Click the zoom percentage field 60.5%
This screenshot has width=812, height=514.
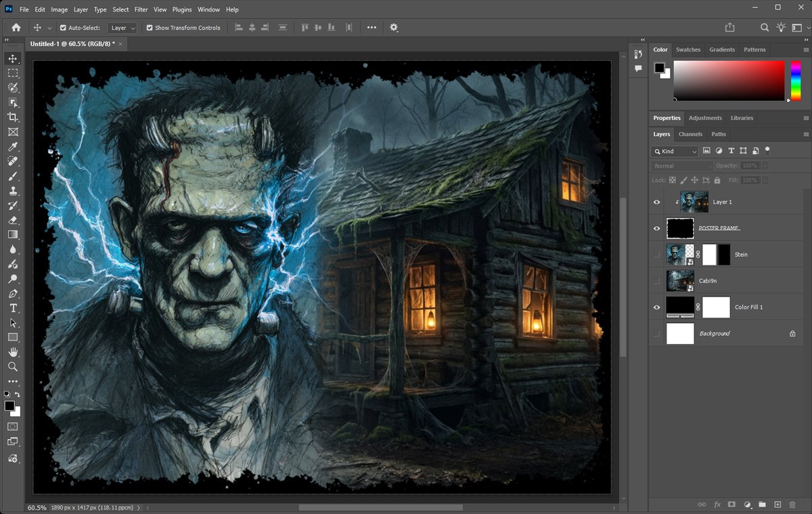click(37, 507)
